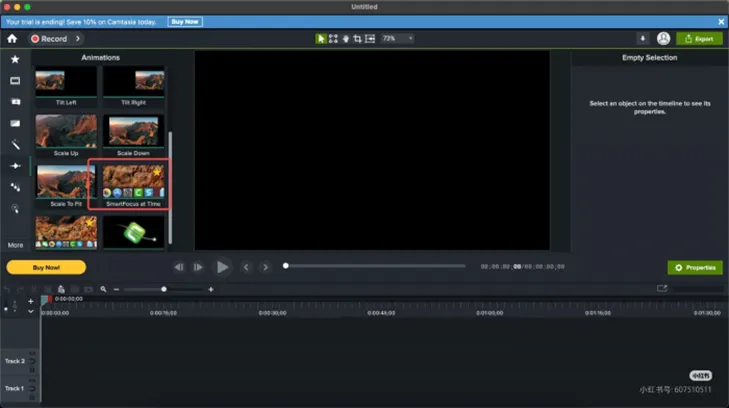The image size is (729, 408).
Task: Click the download arrow icon
Action: [643, 39]
